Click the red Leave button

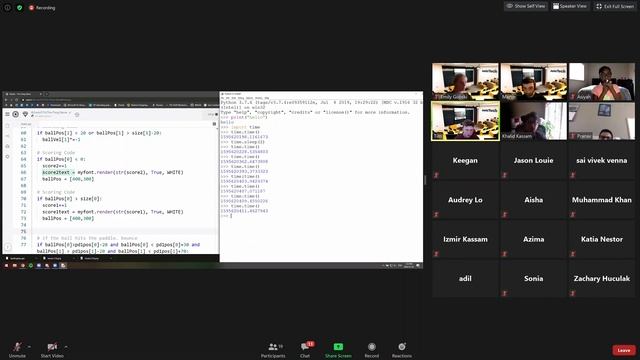624,350
